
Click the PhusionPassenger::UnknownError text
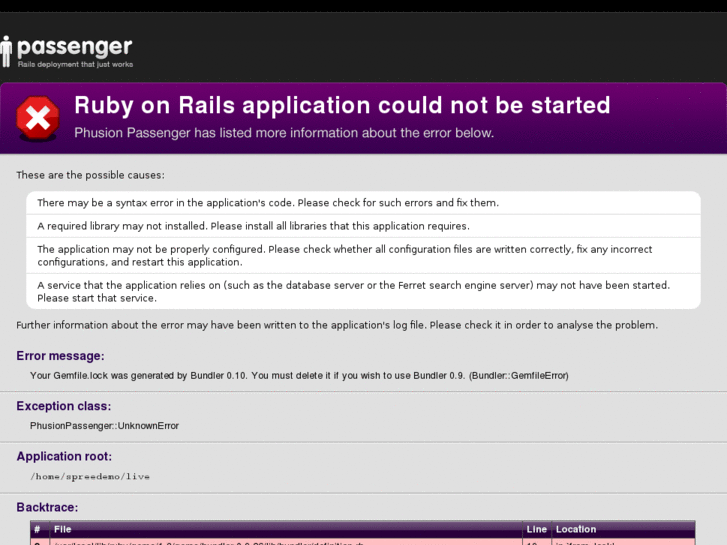pos(105,425)
